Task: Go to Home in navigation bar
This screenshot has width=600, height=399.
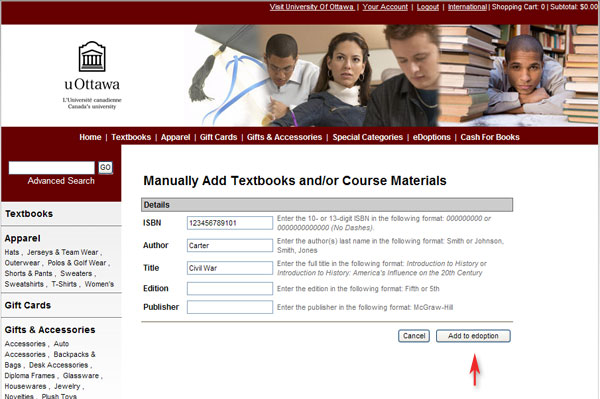Action: tap(90, 137)
